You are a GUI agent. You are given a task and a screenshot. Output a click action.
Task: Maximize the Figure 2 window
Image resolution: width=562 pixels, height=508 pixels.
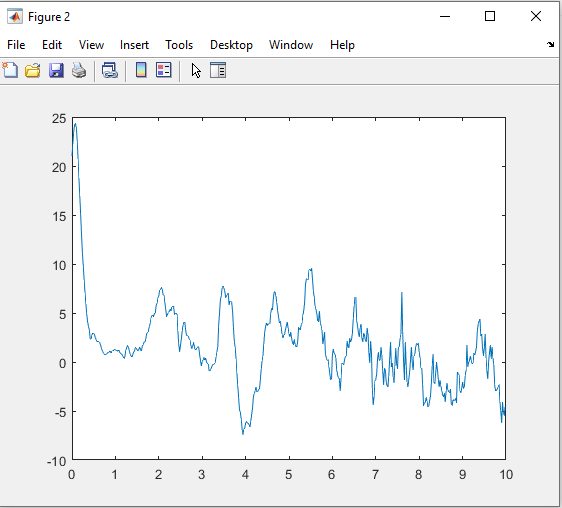coord(490,16)
